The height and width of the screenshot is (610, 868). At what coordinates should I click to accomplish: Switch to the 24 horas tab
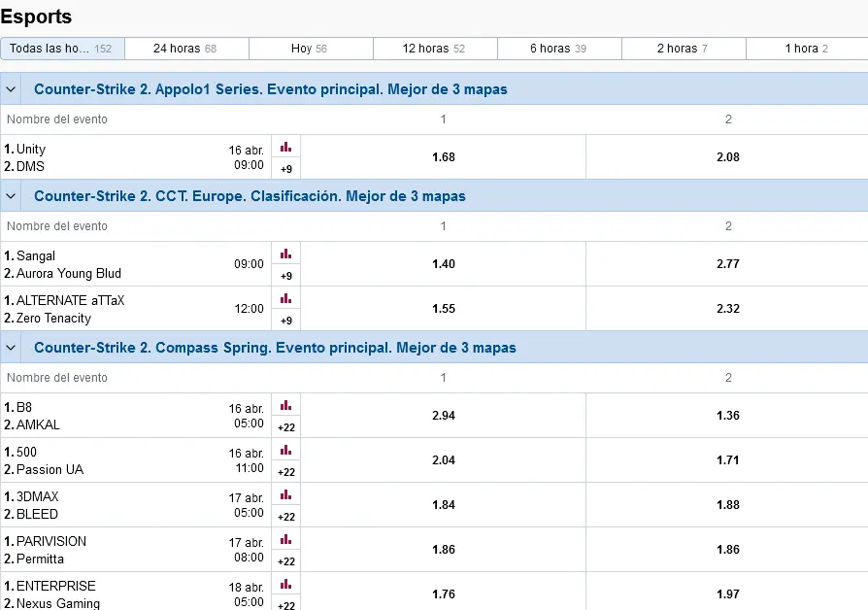tap(186, 49)
